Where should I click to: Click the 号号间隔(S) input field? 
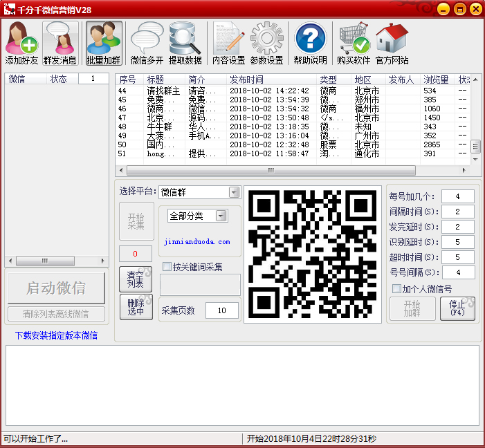pos(458,272)
